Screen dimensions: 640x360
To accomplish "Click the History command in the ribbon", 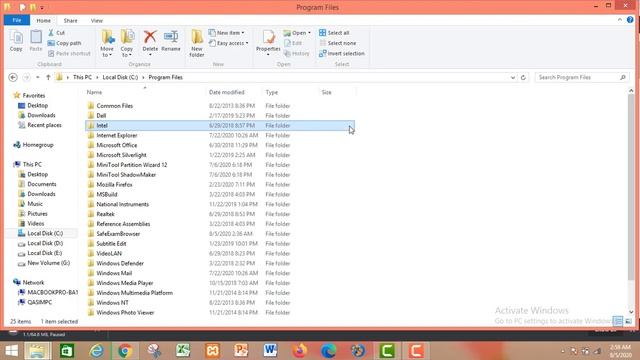I will coord(297,53).
